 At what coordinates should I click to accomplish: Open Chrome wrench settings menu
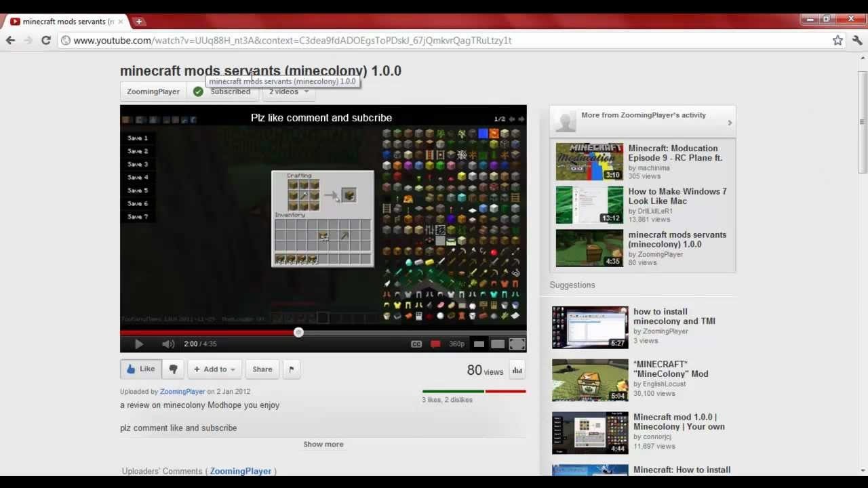point(857,41)
